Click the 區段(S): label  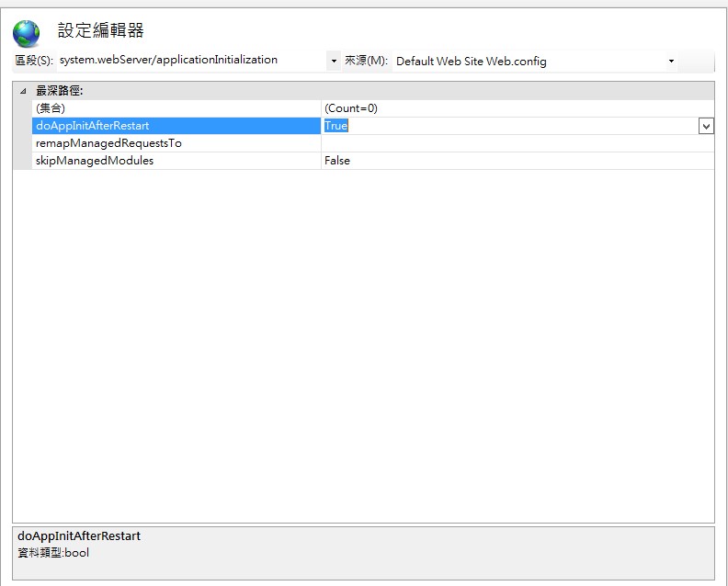point(34,61)
